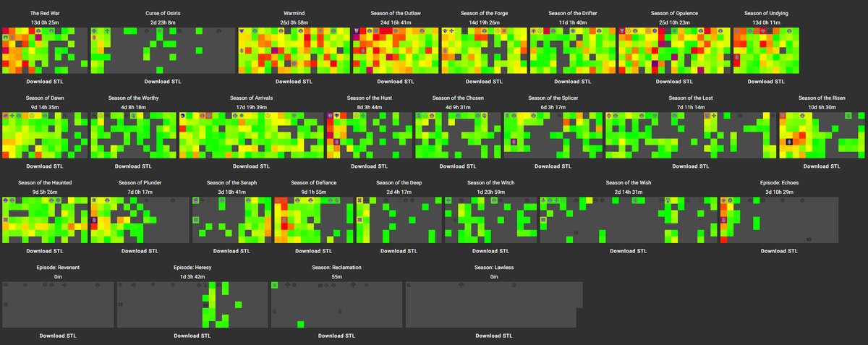Open the Episode: Heresy heatmap
The height and width of the screenshot is (345, 868).
coord(192,304)
